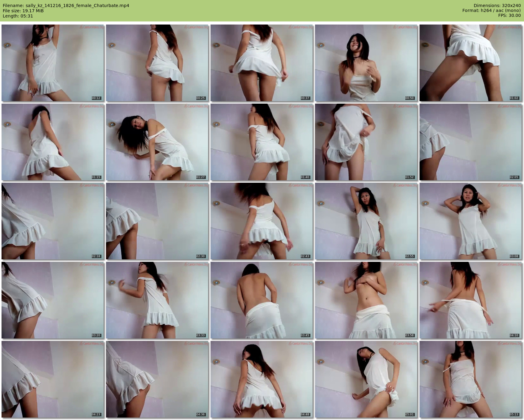
Task: Pick the frame with timestamp 02:55
Action: [x=366, y=221]
